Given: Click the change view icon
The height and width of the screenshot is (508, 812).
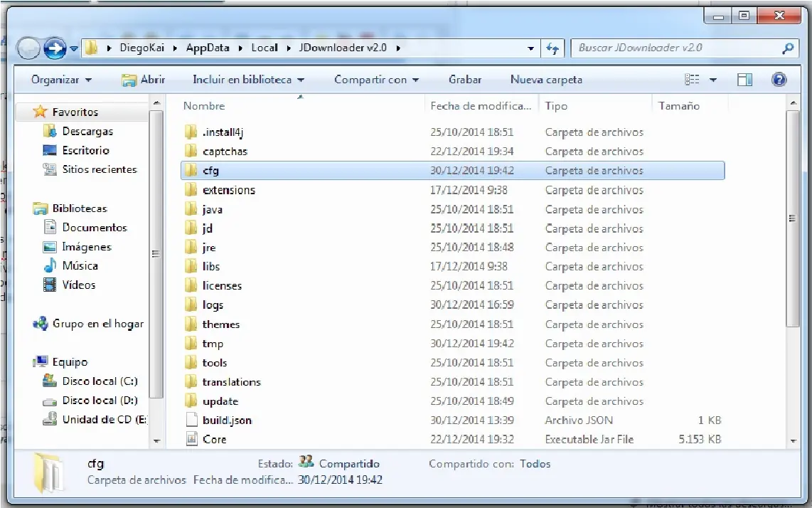Looking at the screenshot, I should tap(693, 80).
